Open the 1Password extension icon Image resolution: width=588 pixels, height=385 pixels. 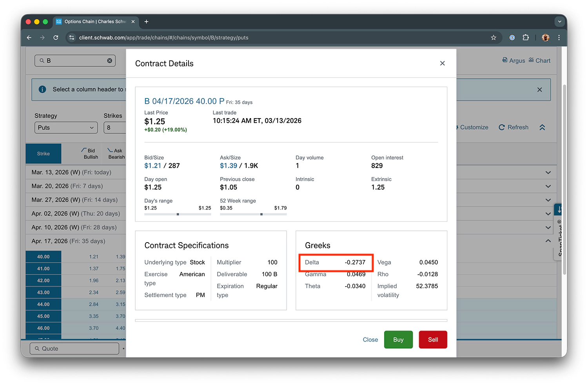(512, 38)
